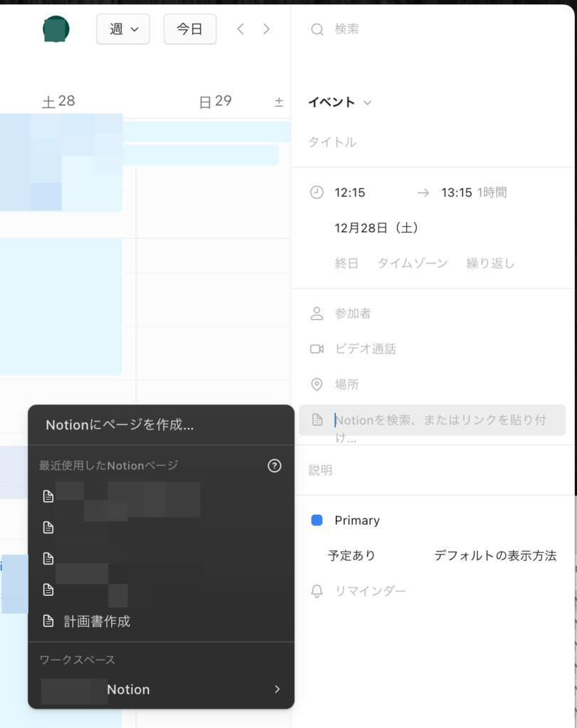The image size is (577, 728).
Task: Expand the Notion workspace submenu
Action: [277, 690]
